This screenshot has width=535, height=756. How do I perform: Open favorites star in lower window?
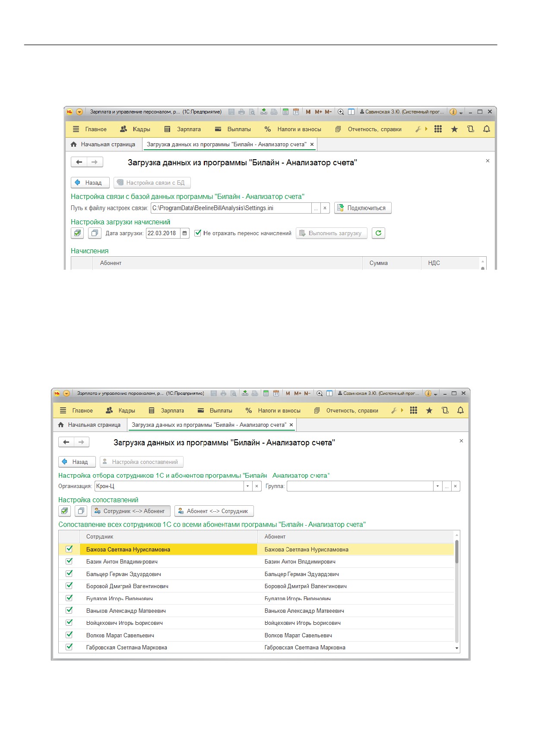tap(429, 410)
